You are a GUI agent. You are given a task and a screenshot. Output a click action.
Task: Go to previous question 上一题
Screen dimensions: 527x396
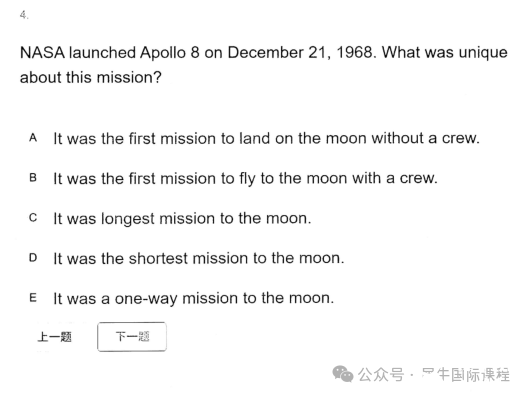click(54, 336)
